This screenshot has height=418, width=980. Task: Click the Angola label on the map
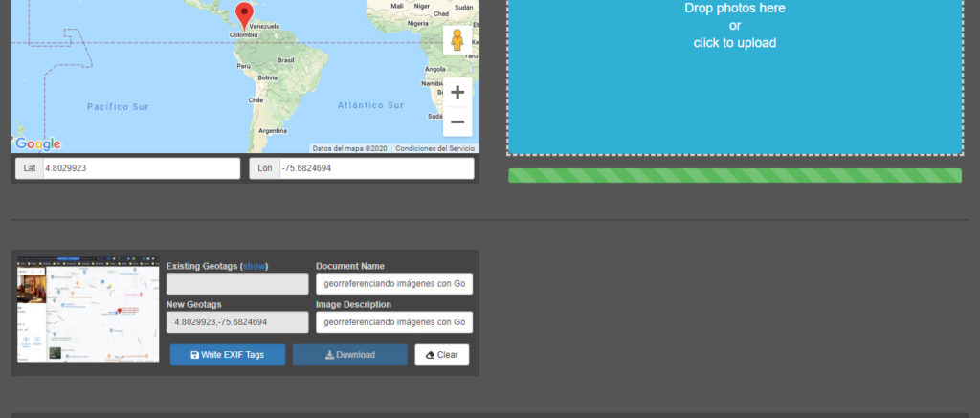point(435,69)
